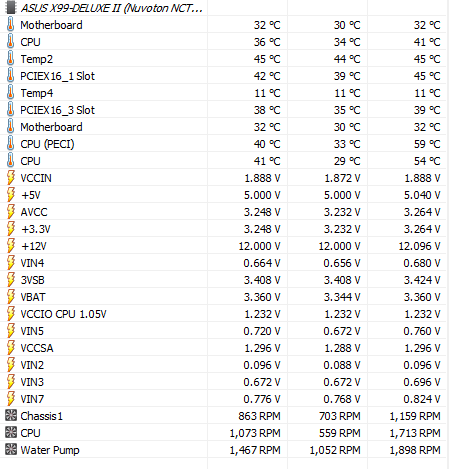Image resolution: width=449 pixels, height=469 pixels.
Task: Select the 3VSB label
Action: click(32, 280)
